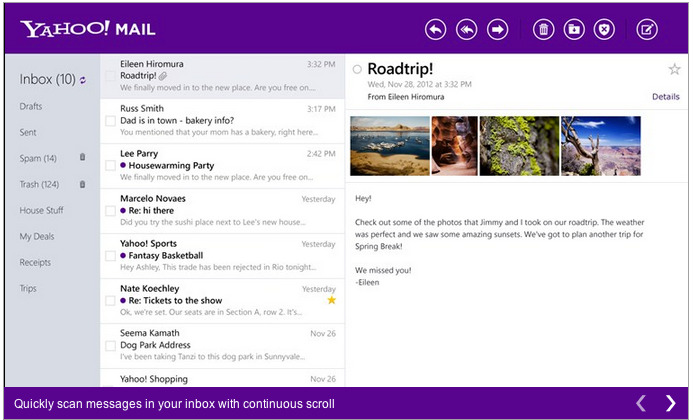Image resolution: width=693 pixels, height=420 pixels.
Task: Toggle read circle beside Roadtrip! title
Action: coord(357,69)
